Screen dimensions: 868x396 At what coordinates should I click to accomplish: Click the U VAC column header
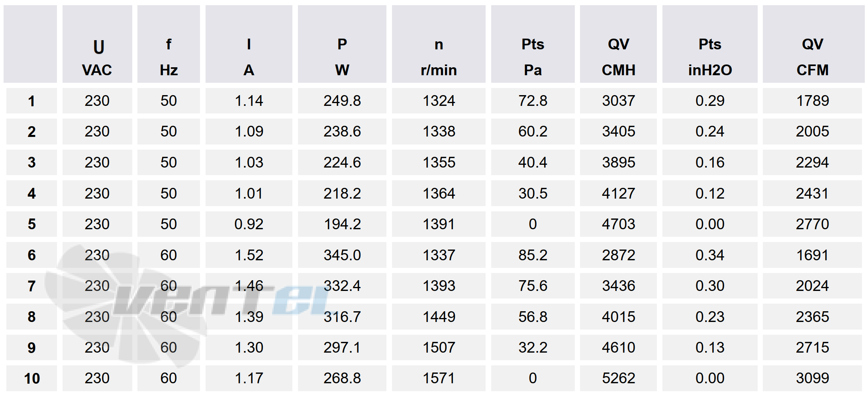click(97, 58)
